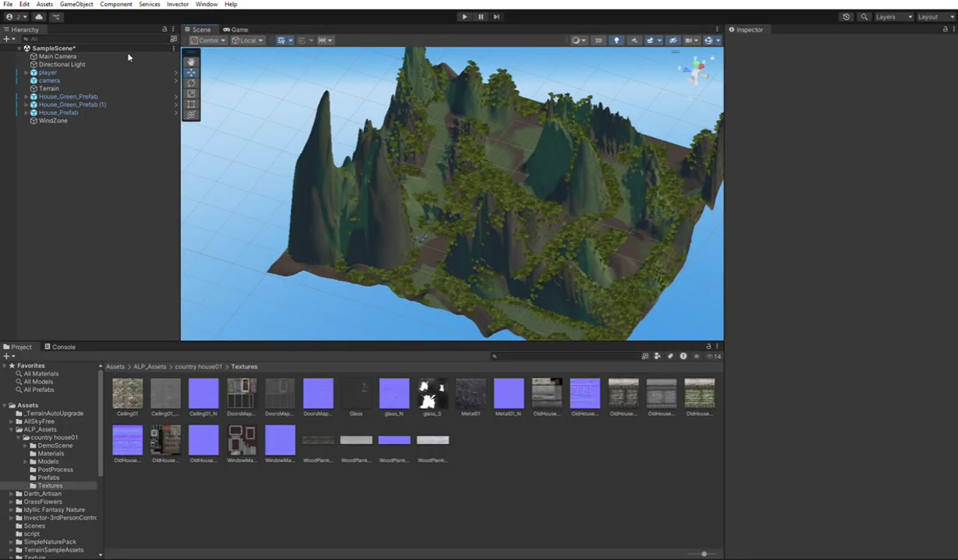This screenshot has height=560, width=958.
Task: Click the Project search by type icon
Action: pos(657,357)
